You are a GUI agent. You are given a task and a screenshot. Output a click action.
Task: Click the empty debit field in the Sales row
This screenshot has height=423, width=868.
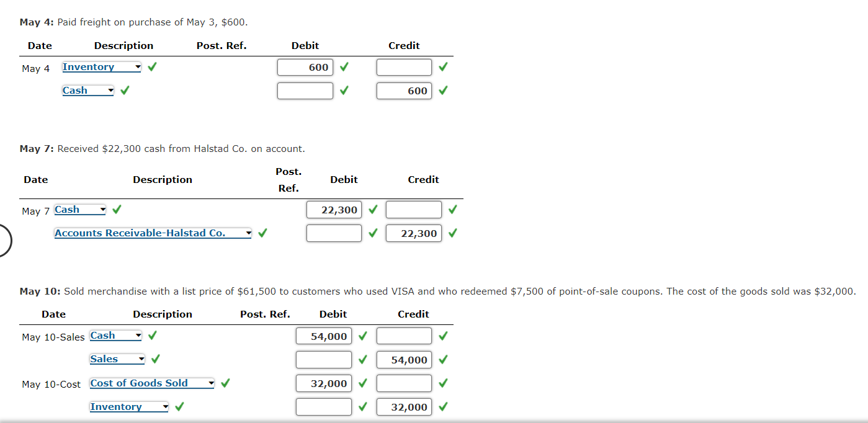coord(323,359)
